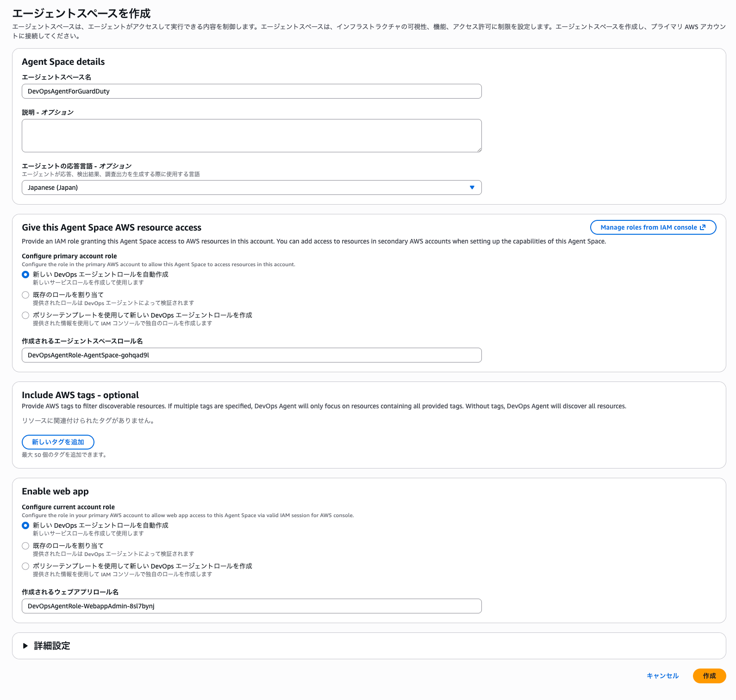This screenshot has width=736, height=700.
Task: Click the Agent Space name input field
Action: (x=251, y=91)
